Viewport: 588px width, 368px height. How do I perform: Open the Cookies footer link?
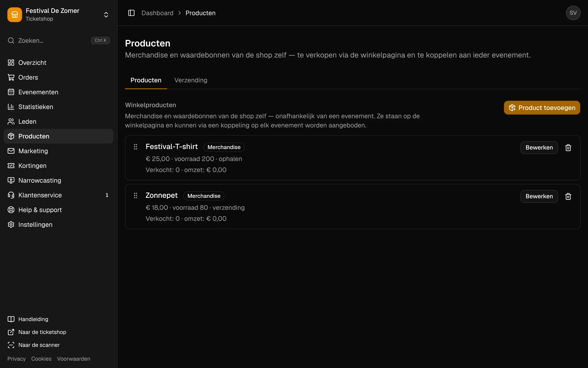pos(41,359)
